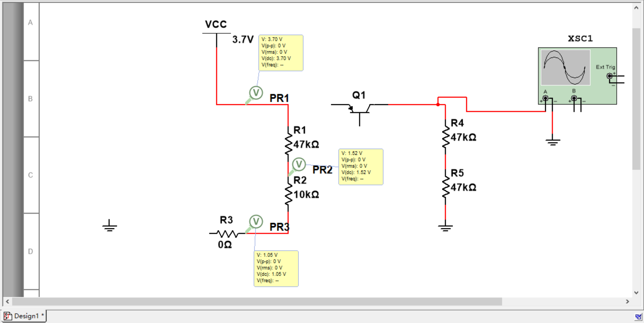Click the scroll left arrow

coord(7,301)
